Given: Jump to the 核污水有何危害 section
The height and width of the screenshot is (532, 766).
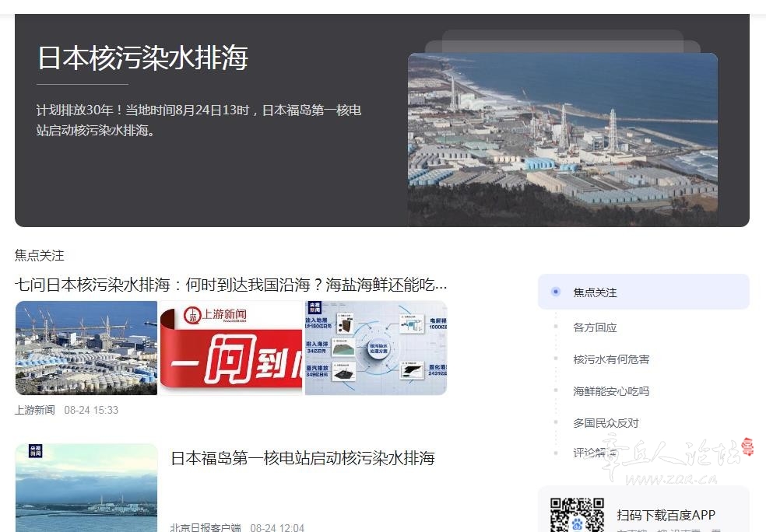Looking at the screenshot, I should [611, 359].
